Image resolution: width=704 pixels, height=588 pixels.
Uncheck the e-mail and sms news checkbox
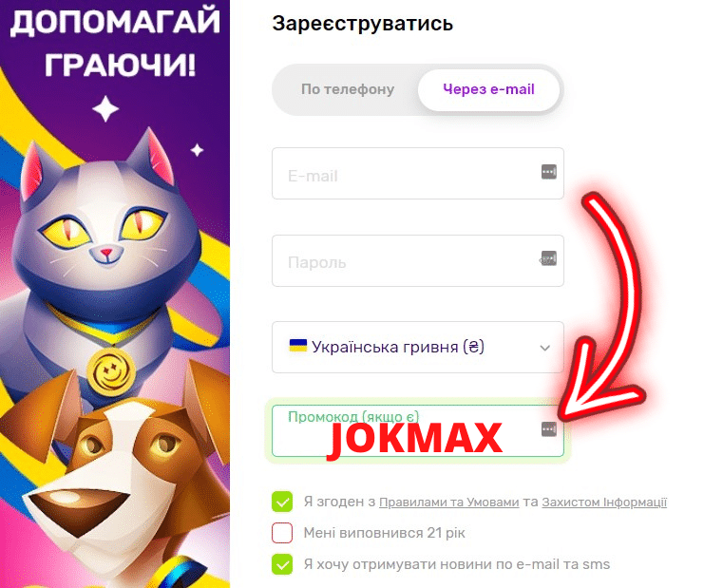click(282, 564)
